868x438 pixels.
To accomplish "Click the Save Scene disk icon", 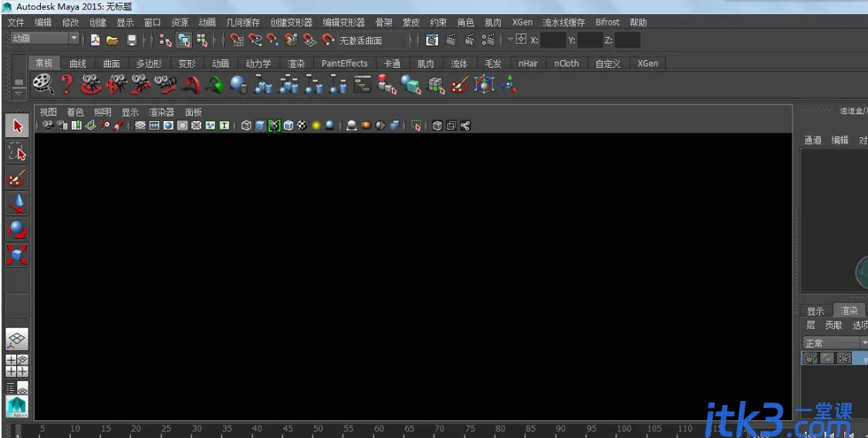I will 132,40.
